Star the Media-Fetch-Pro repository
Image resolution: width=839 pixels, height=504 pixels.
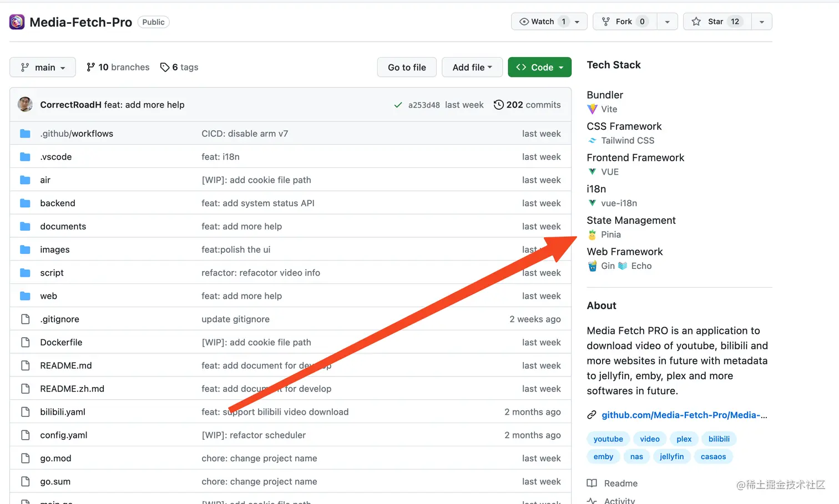point(716,22)
